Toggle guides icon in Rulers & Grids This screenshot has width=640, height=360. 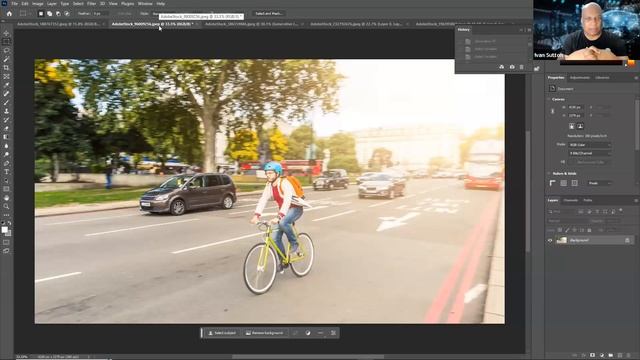point(575,183)
